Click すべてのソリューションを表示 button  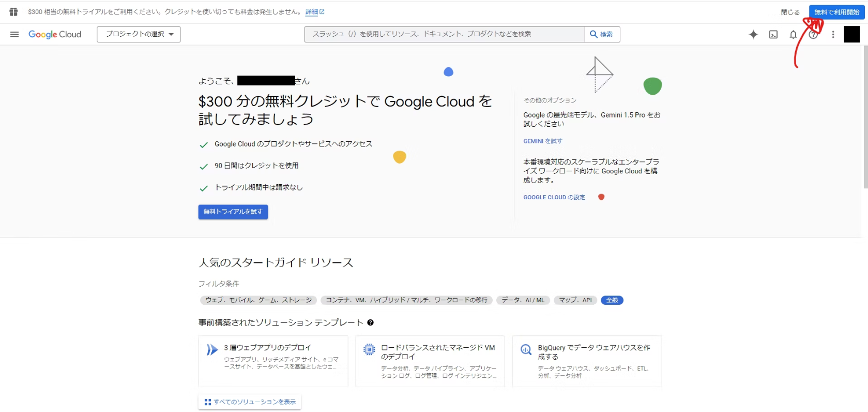(250, 402)
